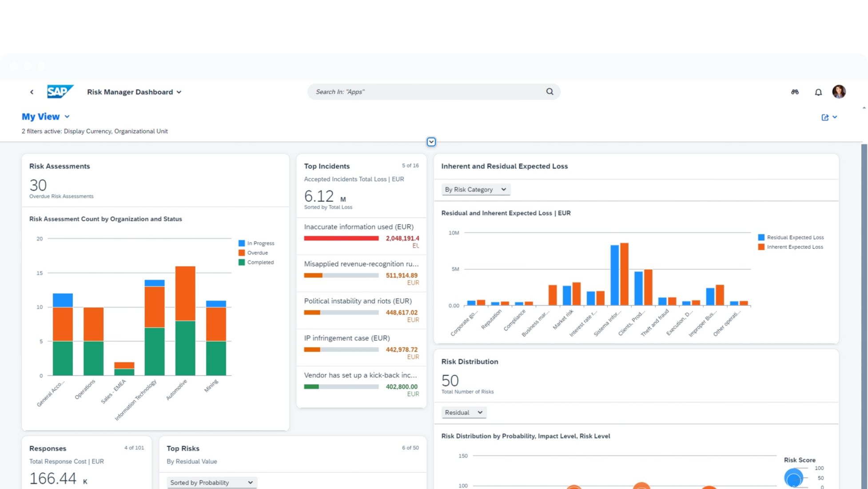Open the Risk Manager Dashboard menu
This screenshot has height=489, width=868.
[x=134, y=92]
